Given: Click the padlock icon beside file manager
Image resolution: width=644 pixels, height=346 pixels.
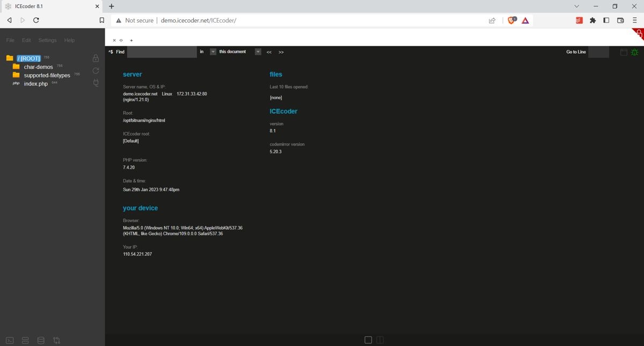Looking at the screenshot, I should click(x=96, y=58).
